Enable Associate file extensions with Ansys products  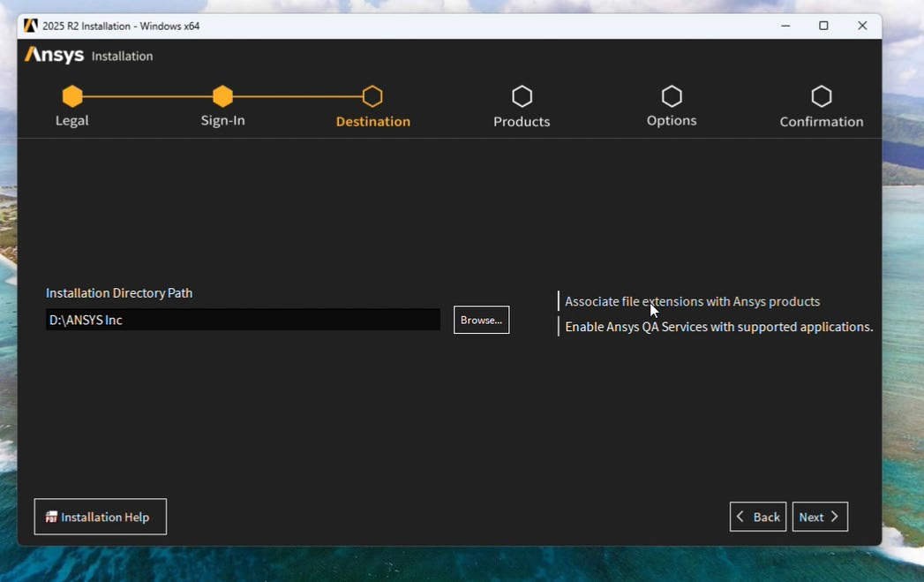pyautogui.click(x=560, y=301)
